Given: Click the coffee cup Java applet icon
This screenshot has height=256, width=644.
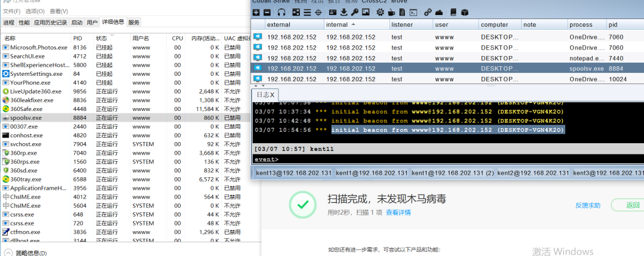Looking at the screenshot, I should [391, 13].
